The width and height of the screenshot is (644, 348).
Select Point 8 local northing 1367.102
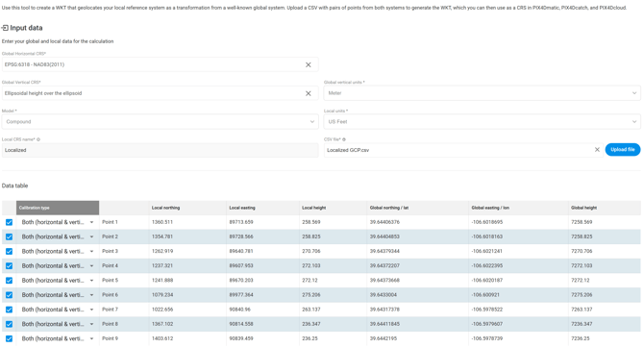click(162, 324)
